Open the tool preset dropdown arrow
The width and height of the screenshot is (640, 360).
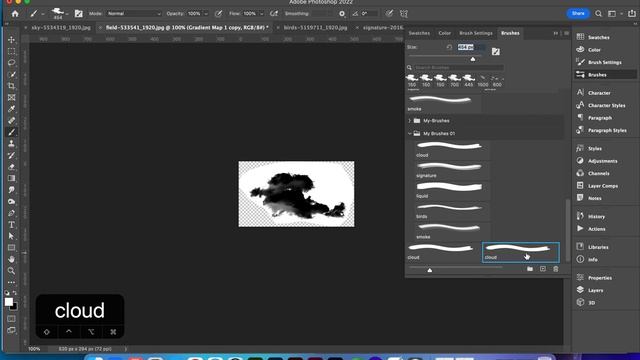tap(43, 14)
